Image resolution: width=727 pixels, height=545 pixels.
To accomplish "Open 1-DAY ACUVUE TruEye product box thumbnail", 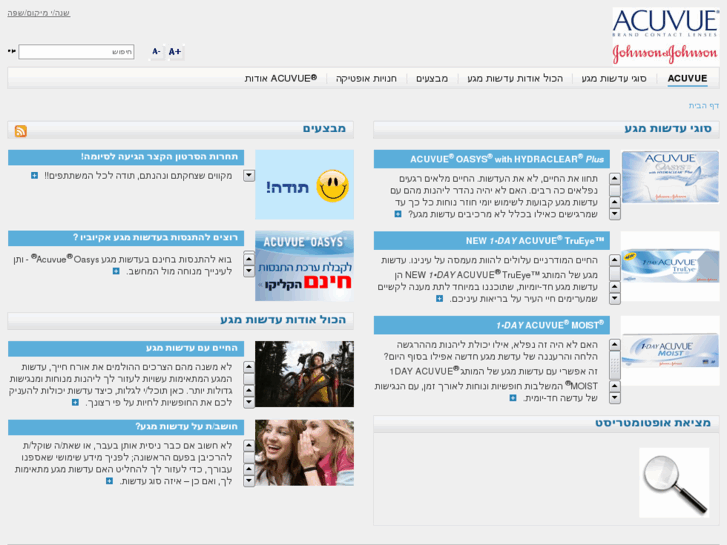I will [x=670, y=266].
